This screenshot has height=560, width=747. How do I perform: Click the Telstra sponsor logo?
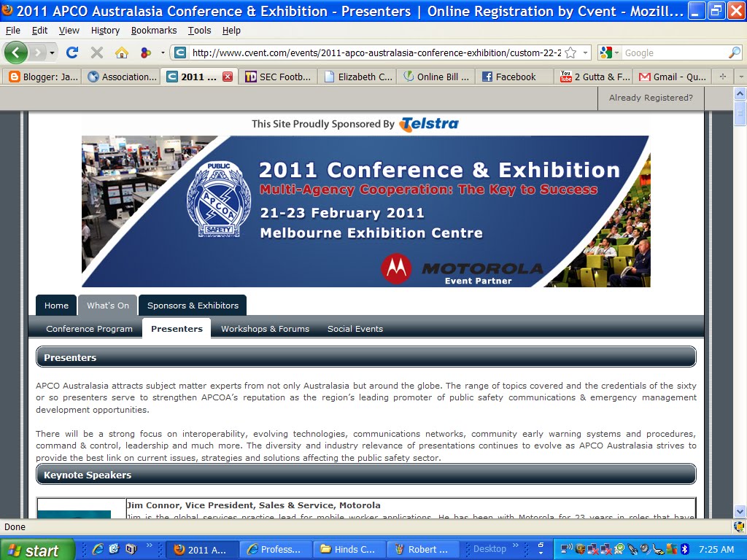tap(429, 124)
